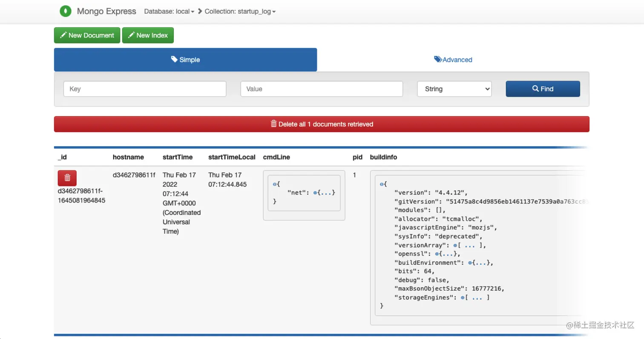Expand the storageEngines array

(463, 298)
